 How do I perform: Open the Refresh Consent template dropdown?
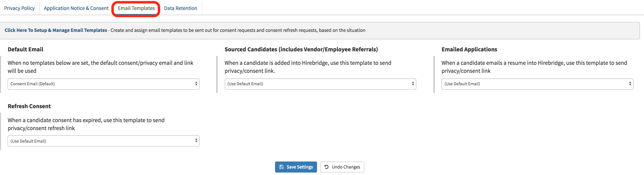(x=104, y=141)
